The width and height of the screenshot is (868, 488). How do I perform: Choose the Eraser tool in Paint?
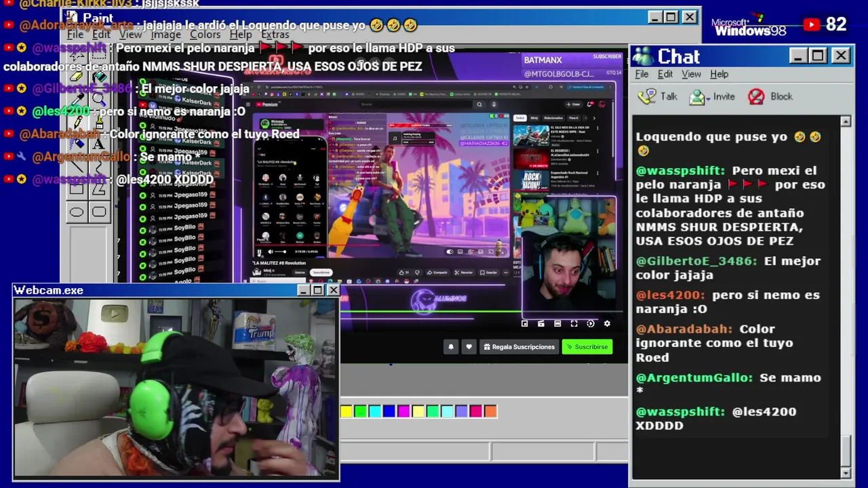tap(77, 77)
